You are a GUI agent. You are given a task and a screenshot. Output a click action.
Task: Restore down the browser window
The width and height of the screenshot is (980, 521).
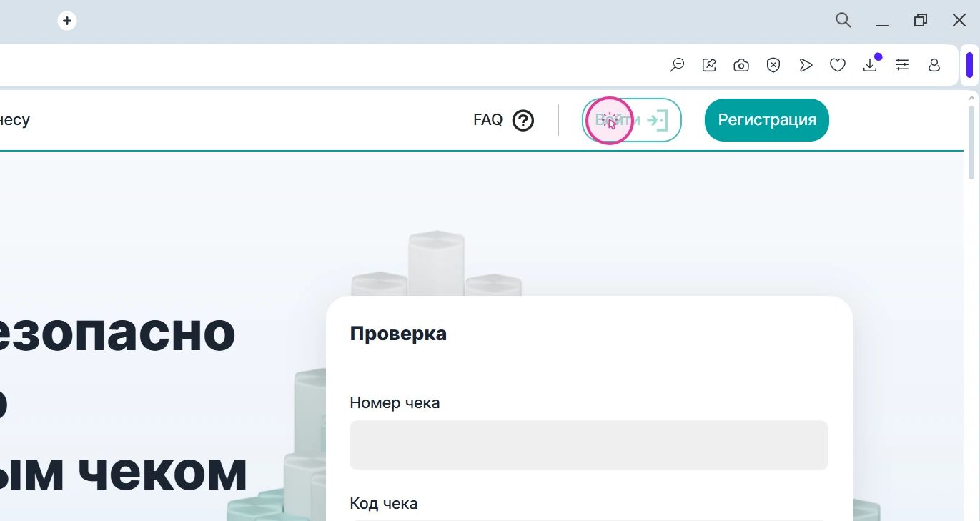coord(921,21)
